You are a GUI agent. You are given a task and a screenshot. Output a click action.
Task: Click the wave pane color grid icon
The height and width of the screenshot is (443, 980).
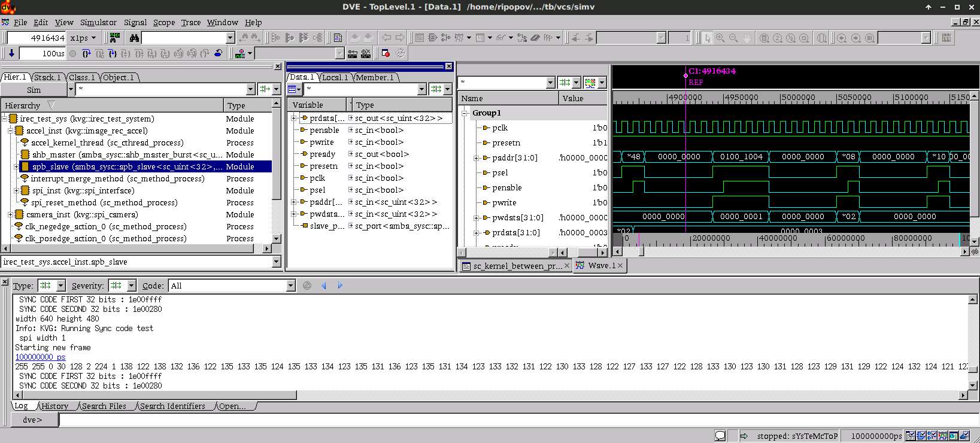pyautogui.click(x=590, y=83)
